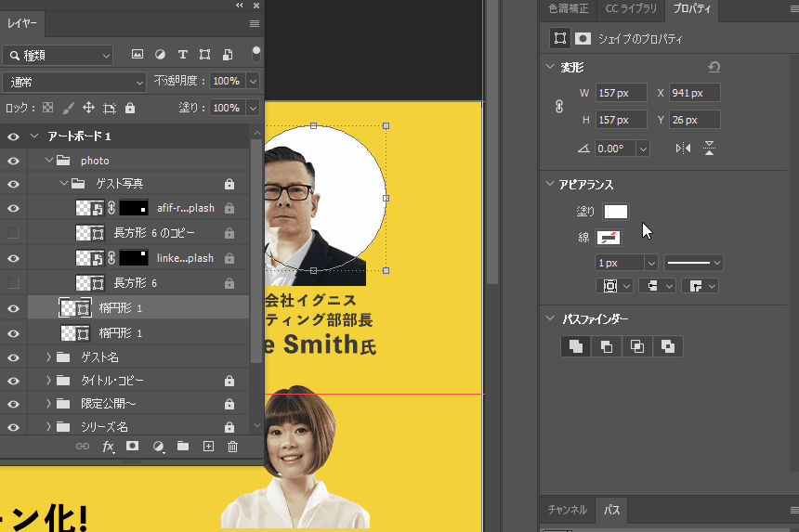Flip shape vertically
The width and height of the screenshot is (799, 532).
click(709, 149)
